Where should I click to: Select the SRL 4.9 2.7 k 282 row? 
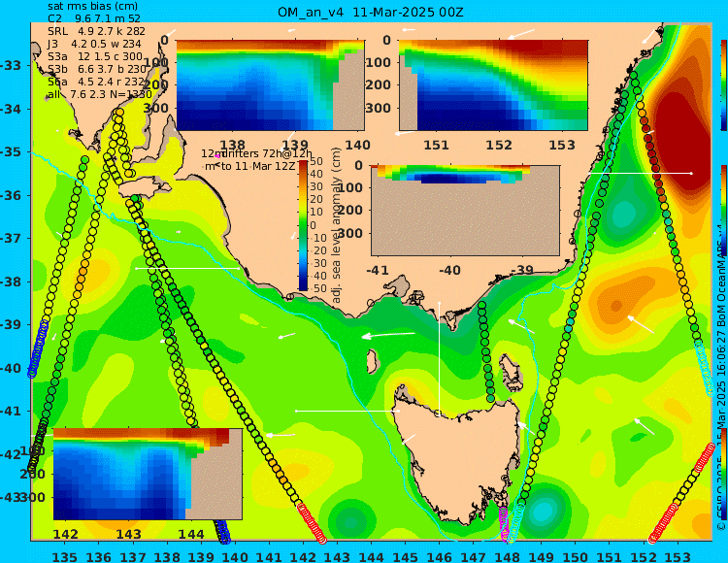coord(96,31)
